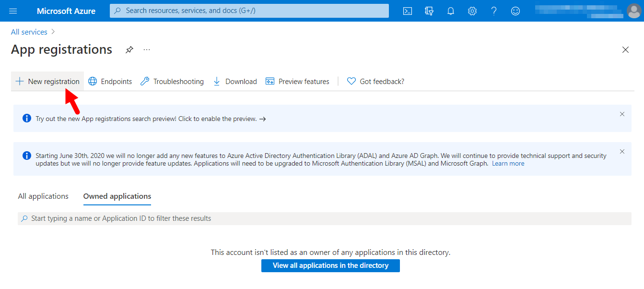The width and height of the screenshot is (644, 289).
Task: Dismiss the search preview banner
Action: point(622,114)
